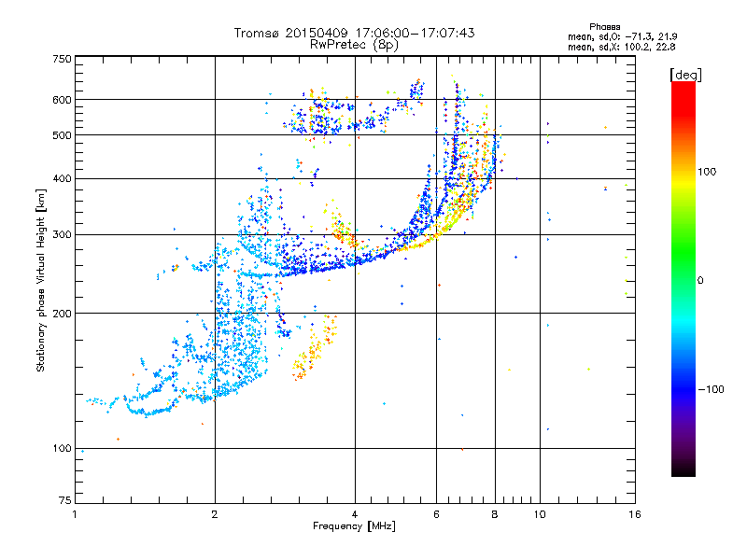Select the 'RwPretec (8p)' subtitle text
Viewport: 747px width, 560px height.
click(354, 45)
